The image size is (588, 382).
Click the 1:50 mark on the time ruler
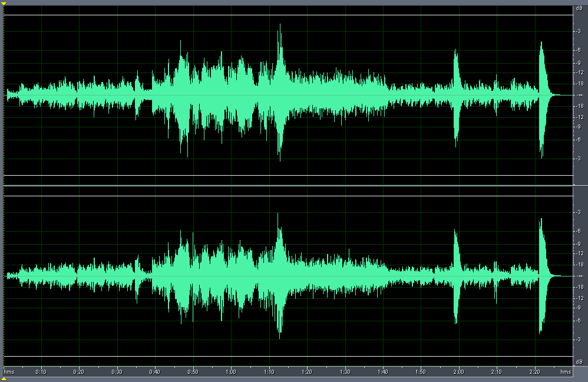pyautogui.click(x=421, y=372)
